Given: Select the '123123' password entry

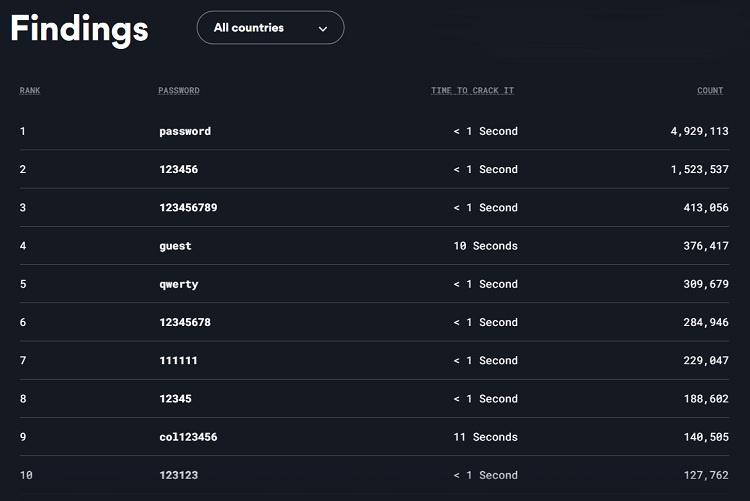Looking at the screenshot, I should coord(178,475).
